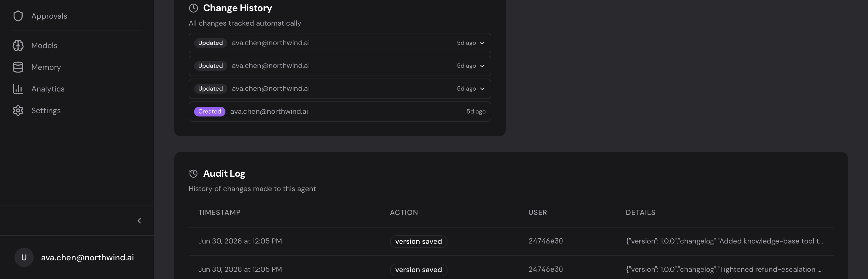Image resolution: width=868 pixels, height=279 pixels.
Task: Click the Analytics bar chart icon
Action: click(18, 89)
